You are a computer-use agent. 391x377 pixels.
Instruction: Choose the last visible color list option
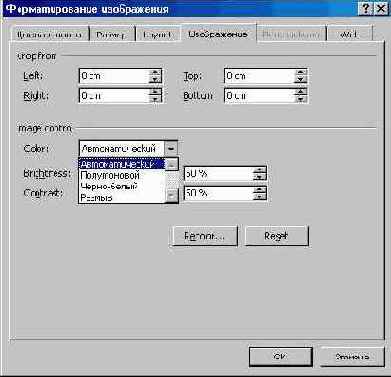click(122, 197)
